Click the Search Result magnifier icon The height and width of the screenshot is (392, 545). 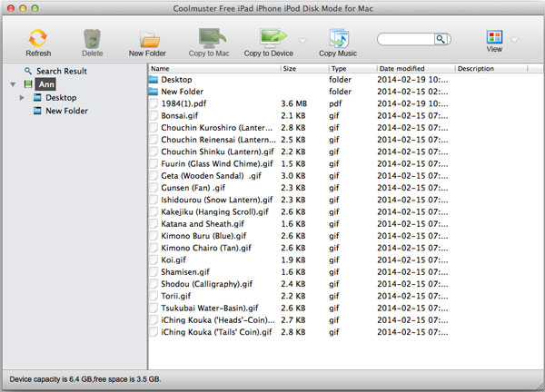point(28,71)
